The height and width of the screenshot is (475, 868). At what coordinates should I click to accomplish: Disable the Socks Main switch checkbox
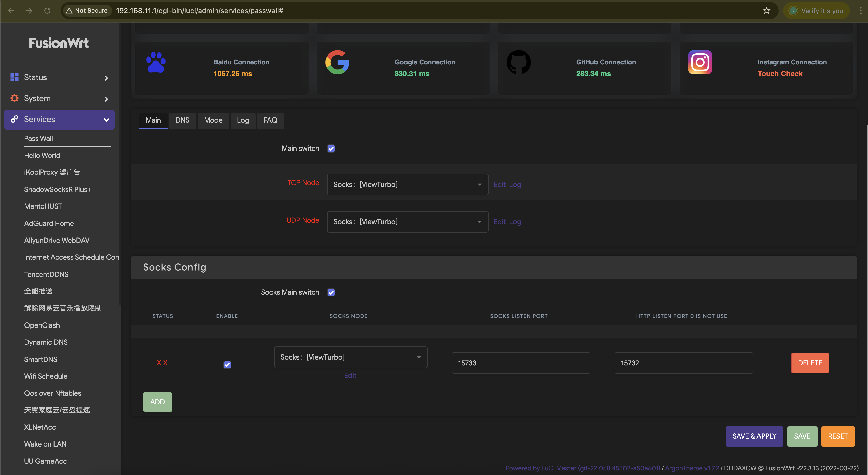[x=331, y=292]
